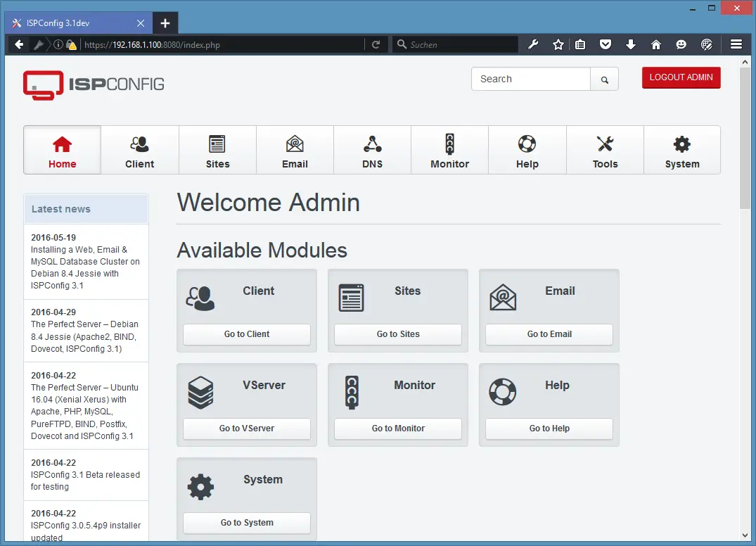This screenshot has width=756, height=546.
Task: Click Go to Client button
Action: [x=247, y=334]
